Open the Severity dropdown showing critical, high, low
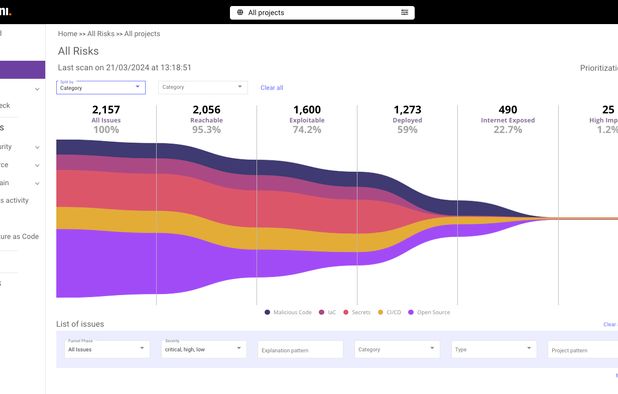The height and width of the screenshot is (394, 618). click(204, 349)
